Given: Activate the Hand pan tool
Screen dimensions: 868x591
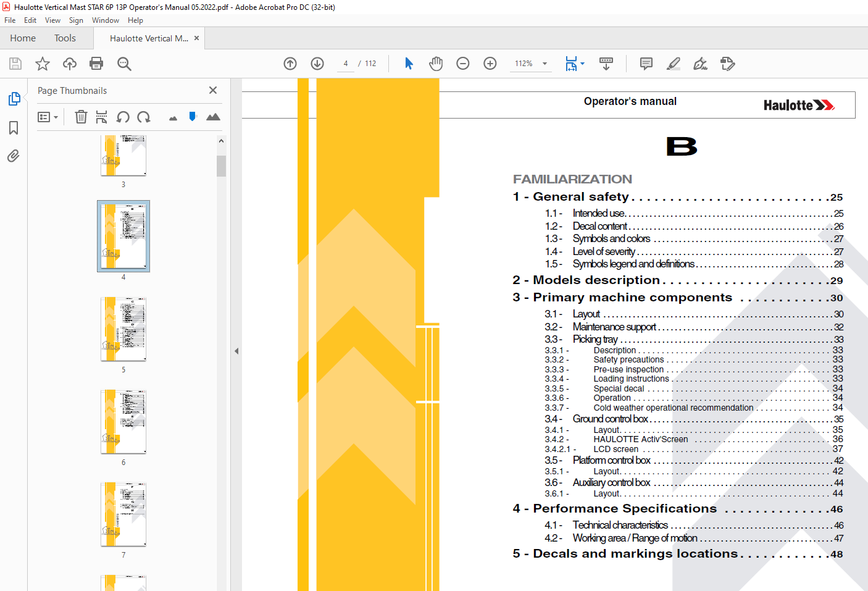Looking at the screenshot, I should tap(436, 64).
